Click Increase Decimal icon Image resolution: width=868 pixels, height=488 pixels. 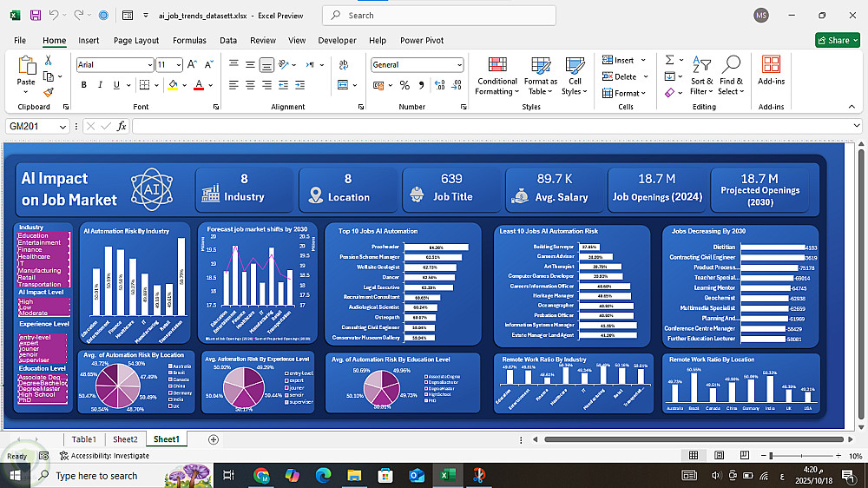(439, 85)
